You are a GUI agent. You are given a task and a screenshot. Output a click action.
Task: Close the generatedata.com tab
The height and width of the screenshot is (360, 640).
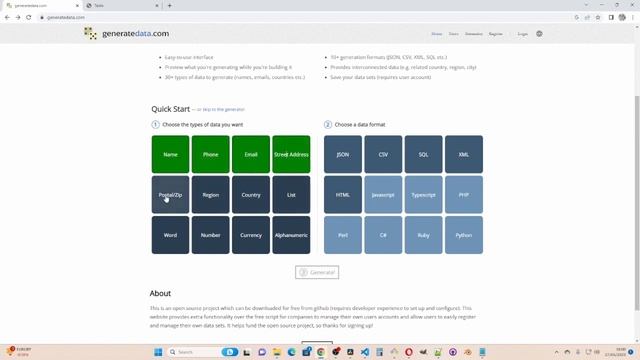tap(77, 6)
